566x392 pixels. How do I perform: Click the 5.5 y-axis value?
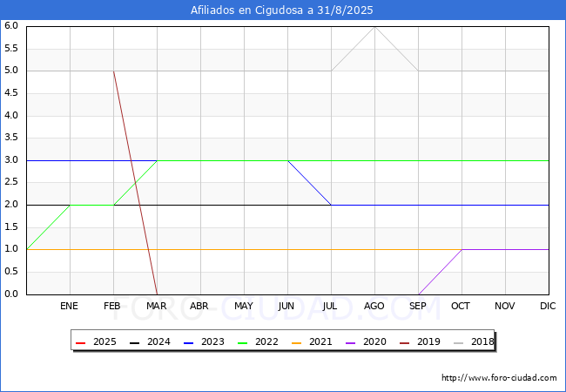[11, 49]
